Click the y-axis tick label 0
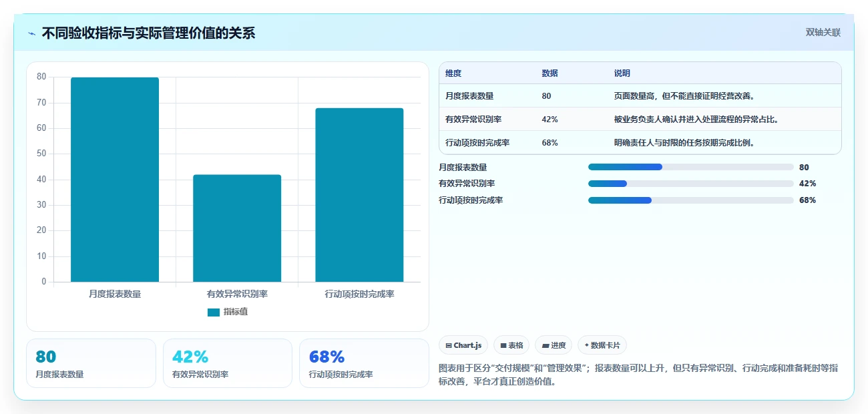Viewport: 868px width, 414px height. tap(44, 282)
